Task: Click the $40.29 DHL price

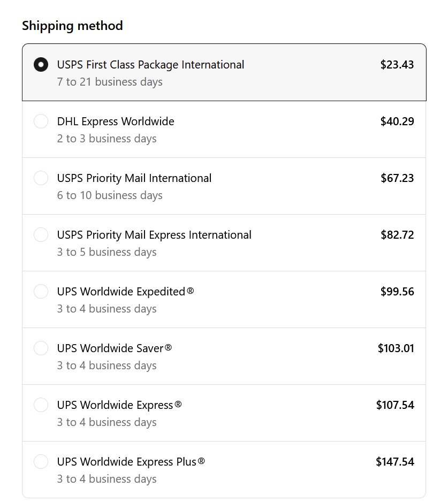Action: point(397,121)
